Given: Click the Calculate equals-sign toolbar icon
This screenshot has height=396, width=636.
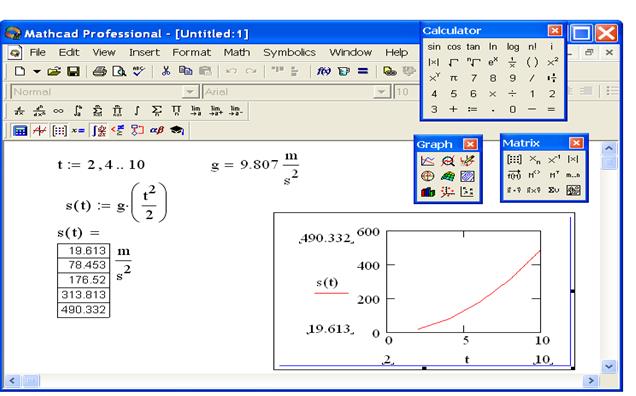Looking at the screenshot, I should click(x=363, y=71).
